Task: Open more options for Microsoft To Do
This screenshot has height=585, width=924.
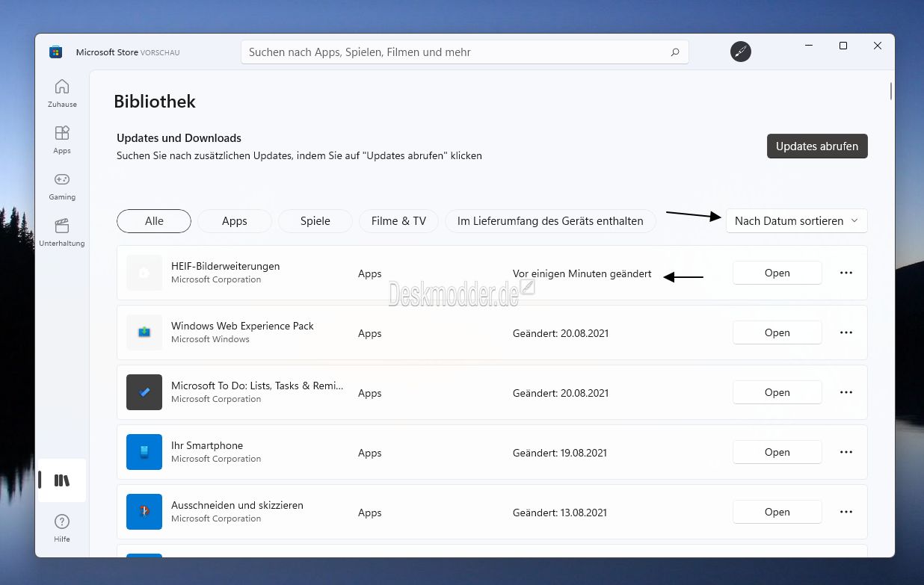Action: pos(846,392)
